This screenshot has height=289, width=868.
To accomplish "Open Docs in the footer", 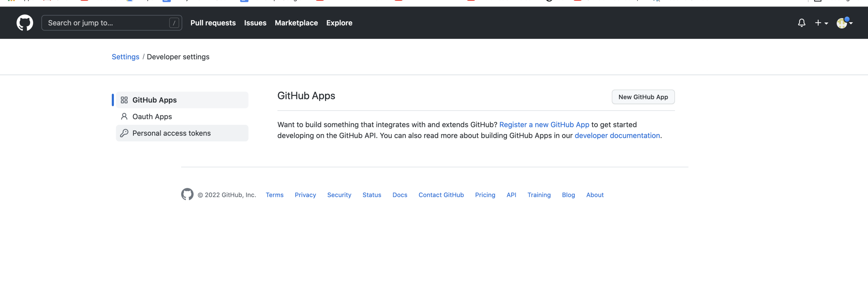I will [x=400, y=195].
